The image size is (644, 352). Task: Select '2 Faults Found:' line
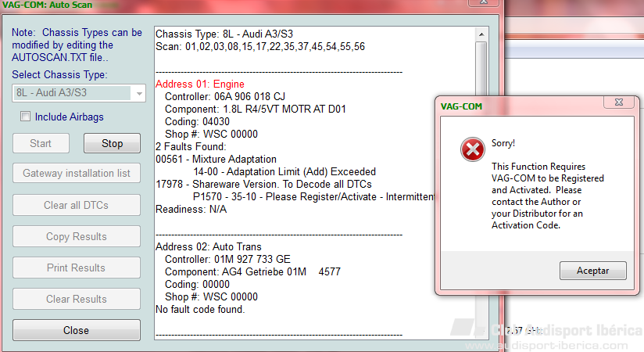[191, 147]
